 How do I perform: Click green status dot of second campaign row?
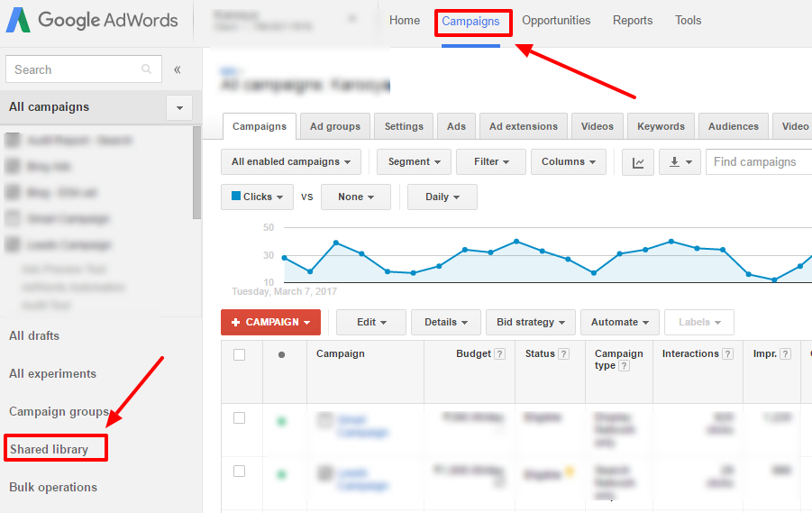coord(282,474)
